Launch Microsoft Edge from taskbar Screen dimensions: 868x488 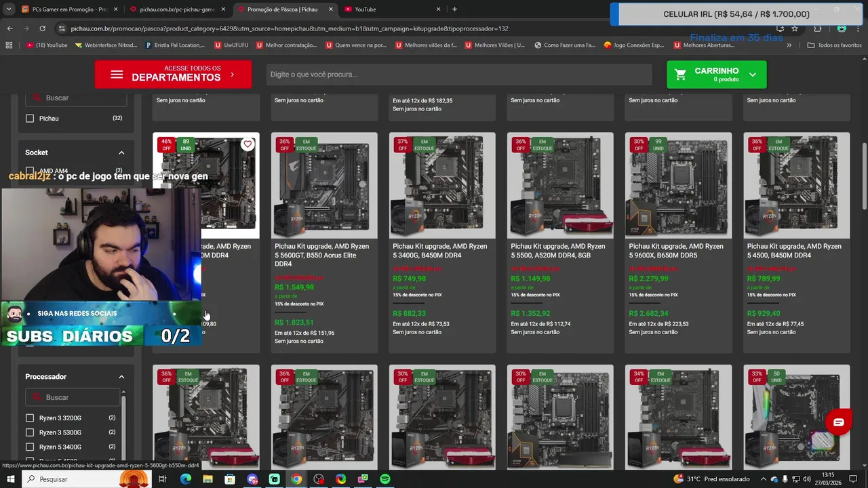click(x=185, y=479)
